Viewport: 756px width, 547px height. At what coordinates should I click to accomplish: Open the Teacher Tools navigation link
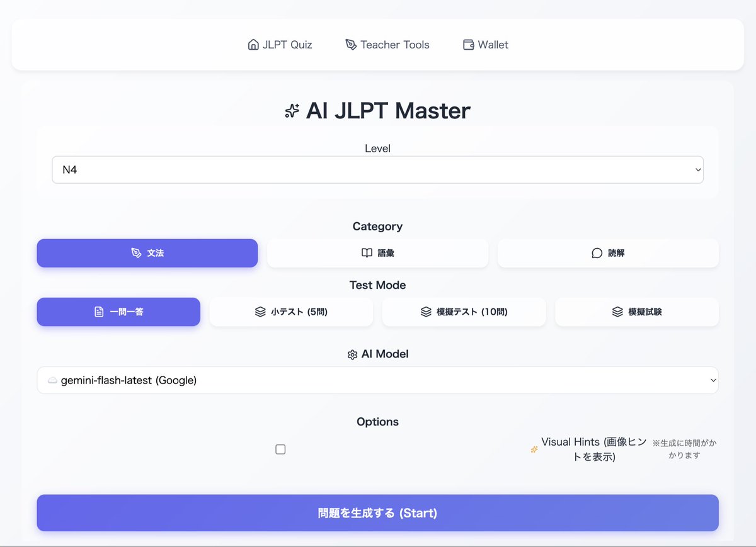[387, 45]
